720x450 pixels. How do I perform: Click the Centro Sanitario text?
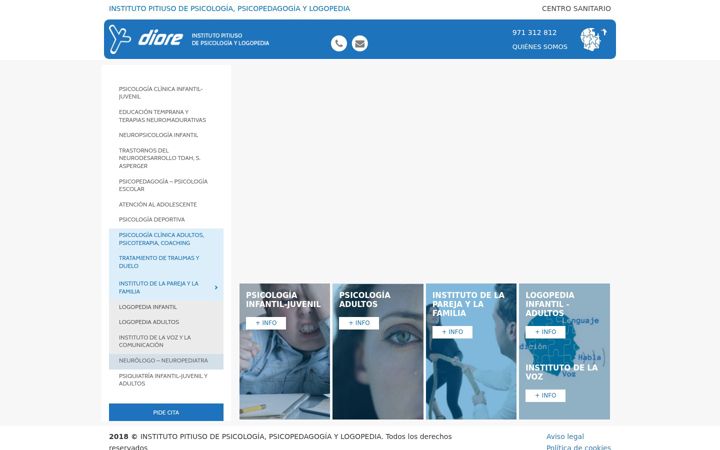tap(576, 8)
